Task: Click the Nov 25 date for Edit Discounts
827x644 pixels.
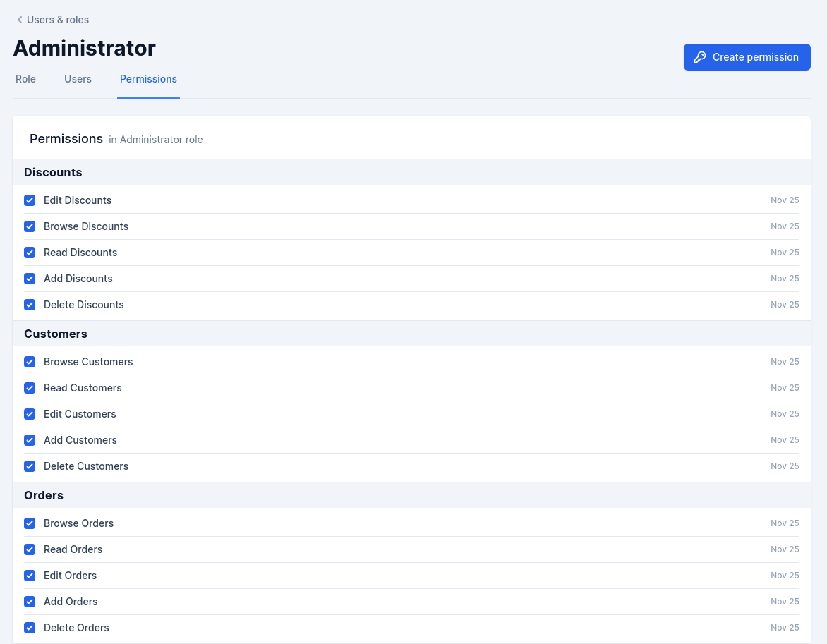Action: pos(785,200)
